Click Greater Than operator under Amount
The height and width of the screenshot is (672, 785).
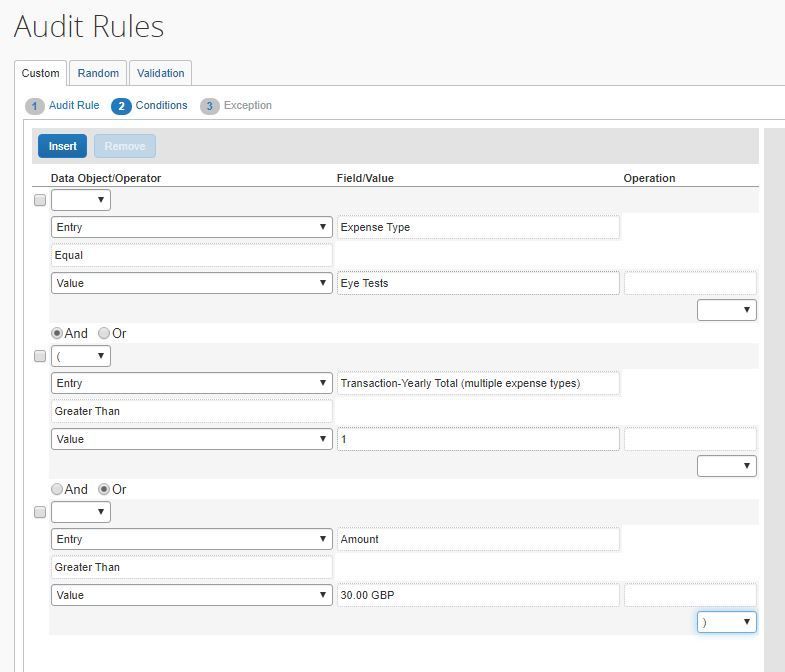[x=192, y=567]
